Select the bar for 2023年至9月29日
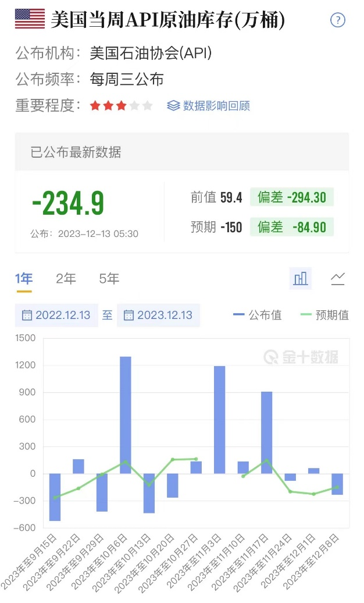This screenshot has width=364, height=603. [x=102, y=492]
